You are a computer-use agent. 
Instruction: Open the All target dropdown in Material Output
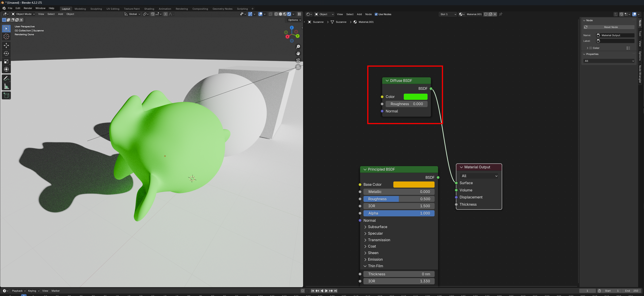pos(479,176)
